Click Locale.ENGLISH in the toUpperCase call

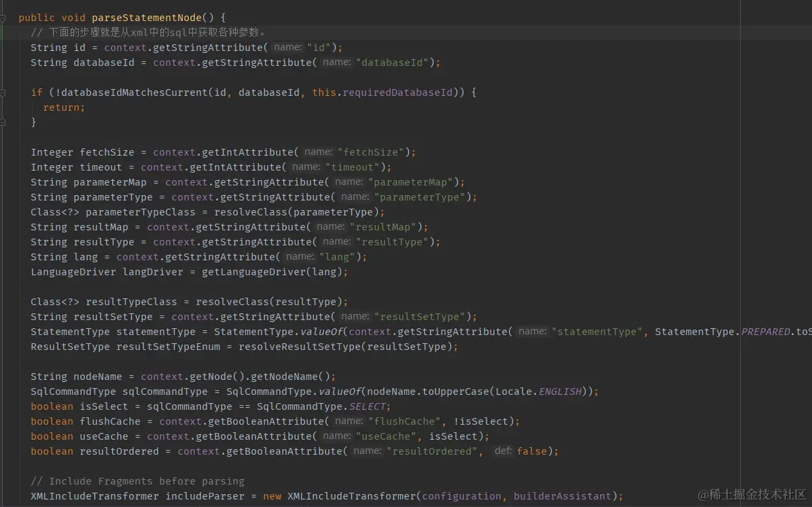539,391
